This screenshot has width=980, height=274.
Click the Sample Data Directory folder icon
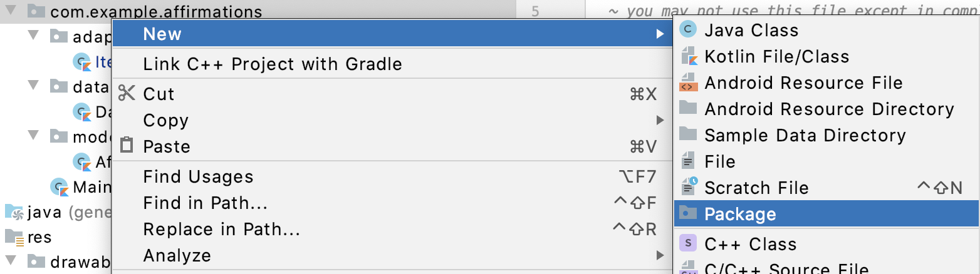(x=688, y=134)
